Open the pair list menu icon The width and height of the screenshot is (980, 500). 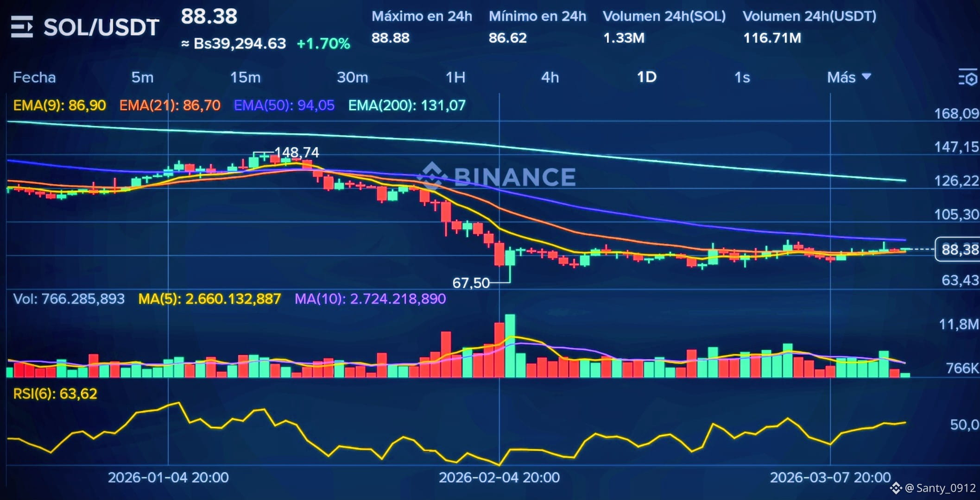click(x=22, y=27)
